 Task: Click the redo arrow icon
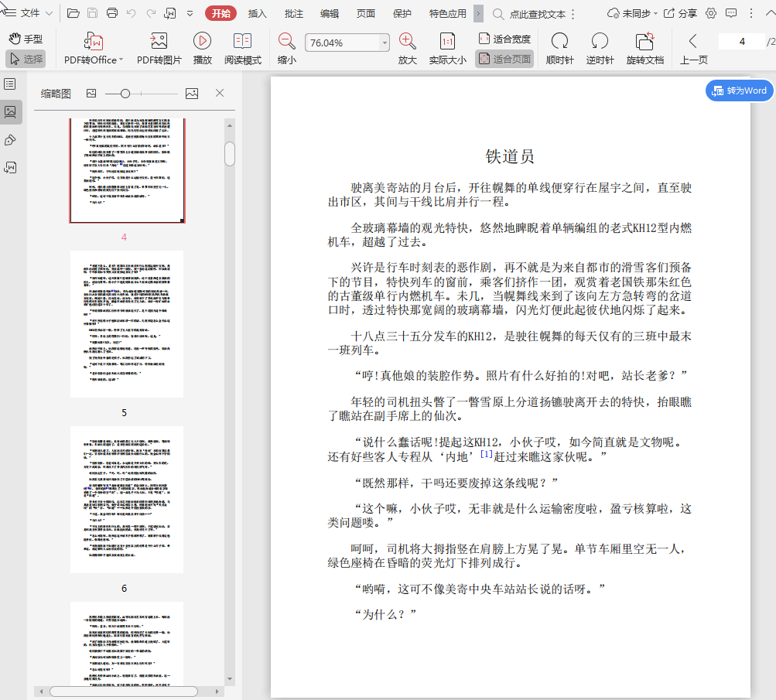click(x=151, y=13)
